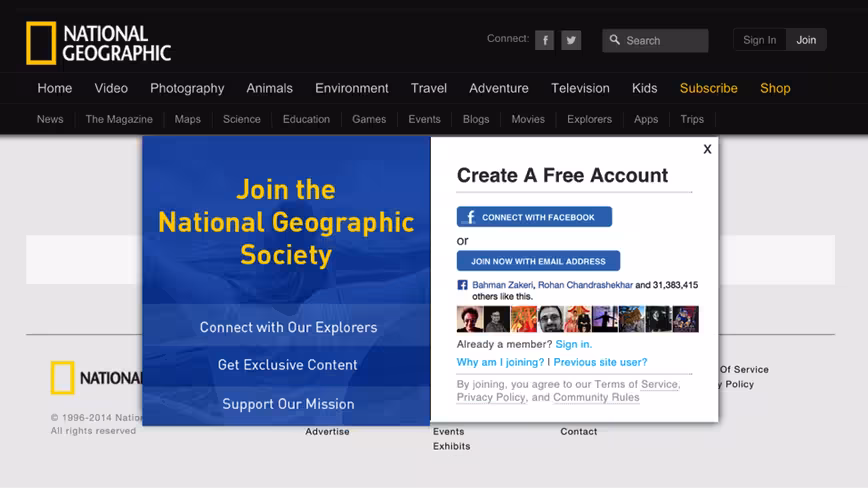Click Connect with Our Explorers banner

click(287, 327)
